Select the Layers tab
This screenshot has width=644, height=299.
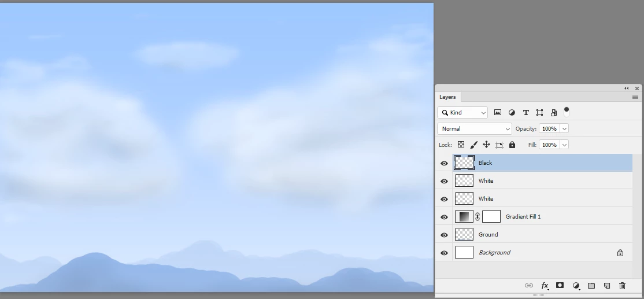(x=447, y=97)
